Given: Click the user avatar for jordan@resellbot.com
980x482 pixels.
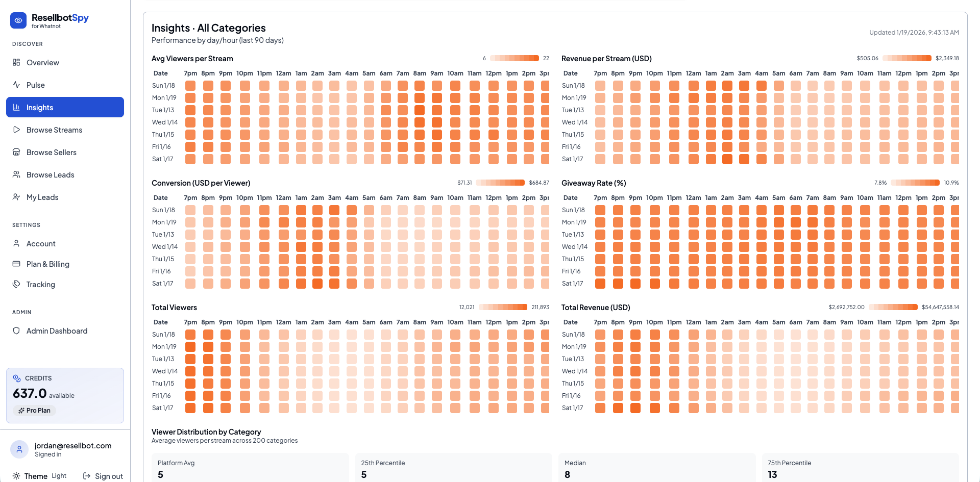Looking at the screenshot, I should 19,449.
